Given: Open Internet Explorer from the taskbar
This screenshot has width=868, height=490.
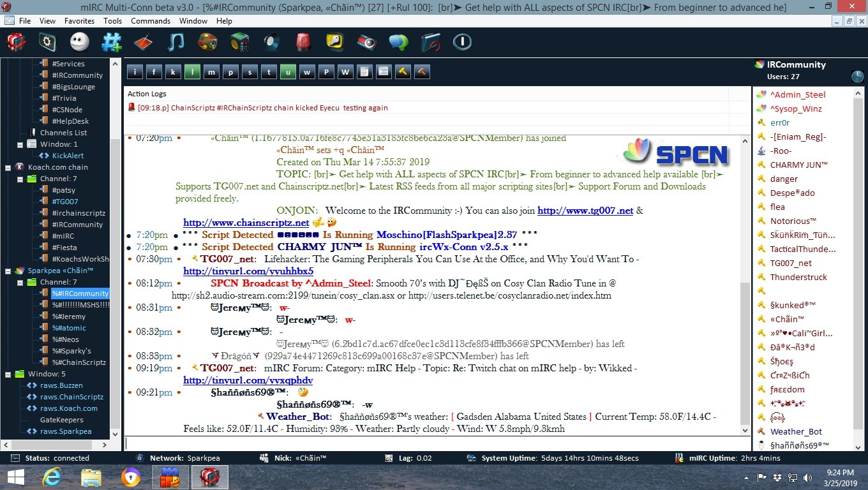Looking at the screenshot, I should coord(51,477).
